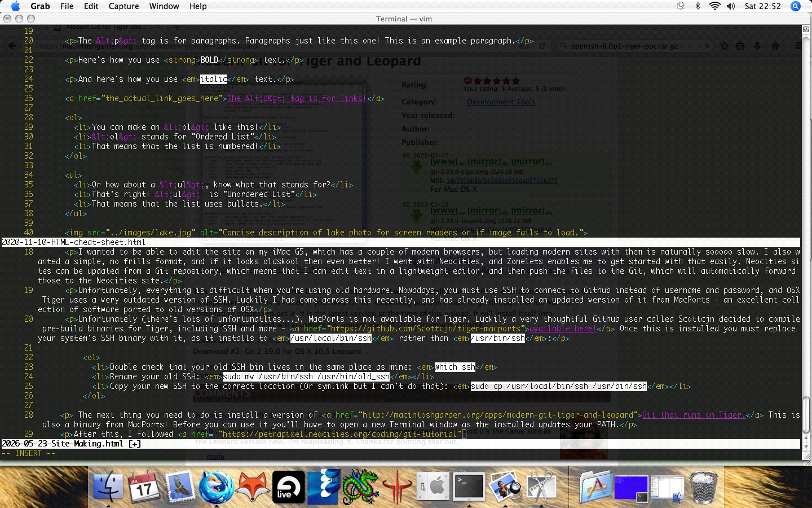
Task: Launch the green dragon game in Dock
Action: click(360, 487)
